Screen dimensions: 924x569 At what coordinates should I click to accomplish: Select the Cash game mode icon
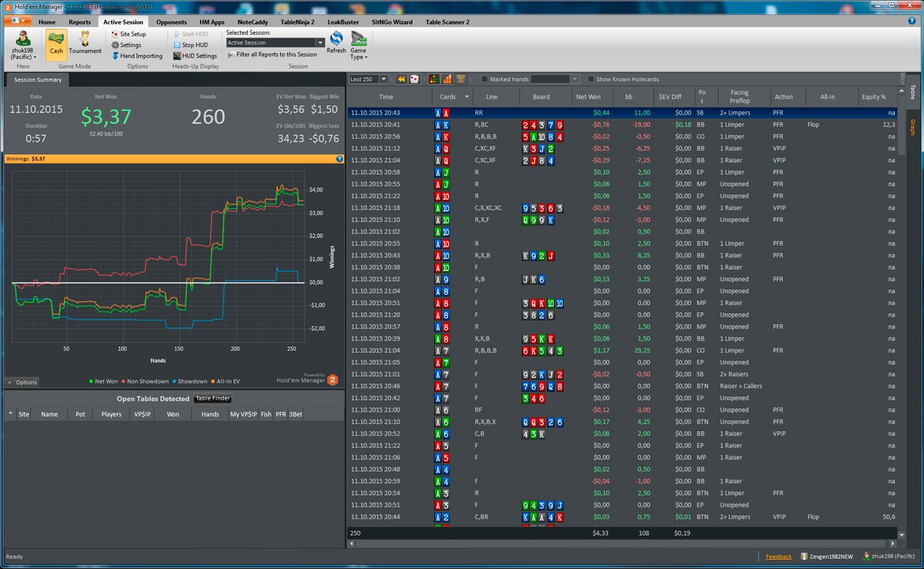coord(56,43)
